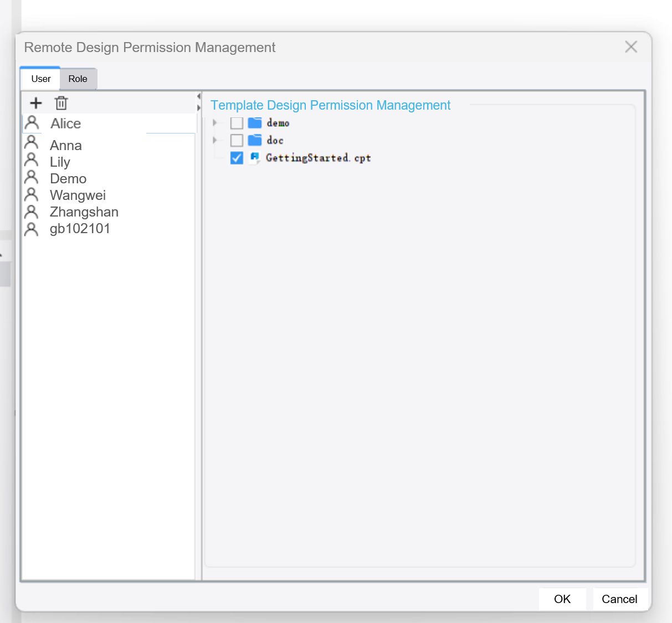
Task: Collapse the user panel with left arrow
Action: pos(198,96)
